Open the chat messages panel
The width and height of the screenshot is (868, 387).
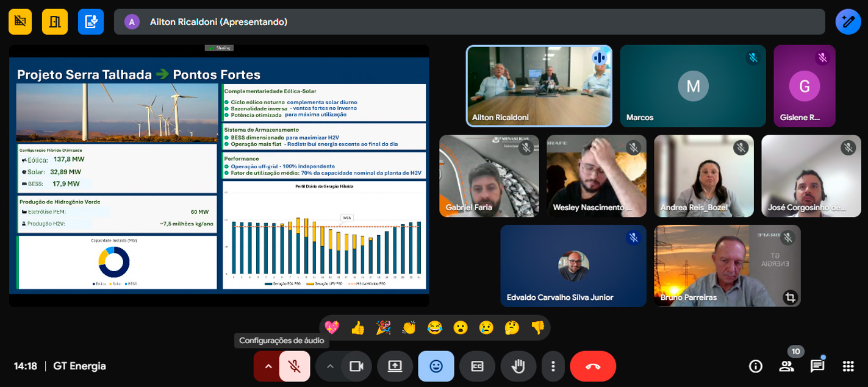817,366
